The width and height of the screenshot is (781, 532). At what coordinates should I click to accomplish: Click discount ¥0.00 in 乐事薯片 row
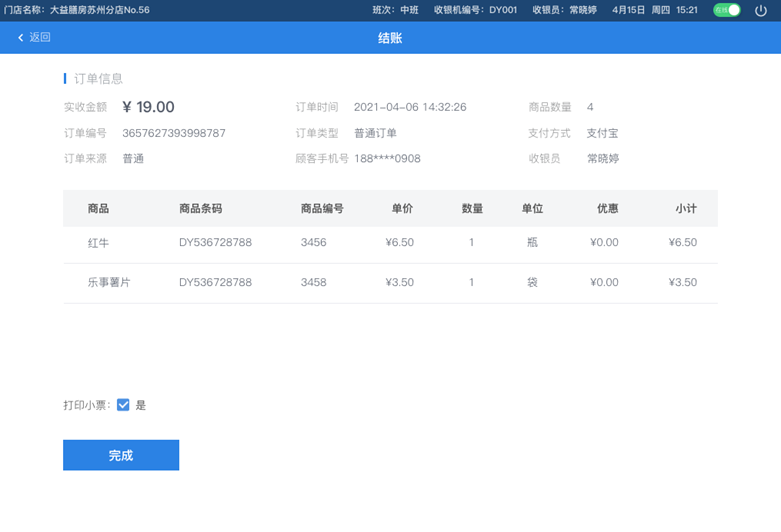[604, 282]
